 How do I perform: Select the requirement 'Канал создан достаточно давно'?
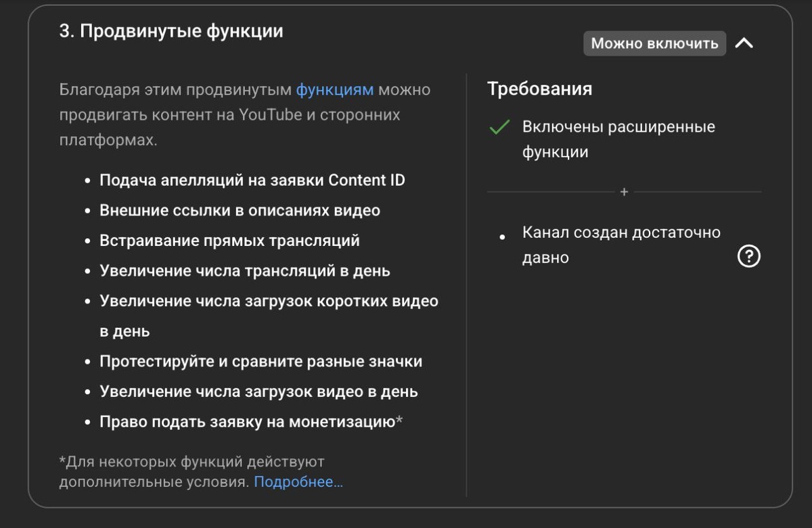[x=620, y=244]
